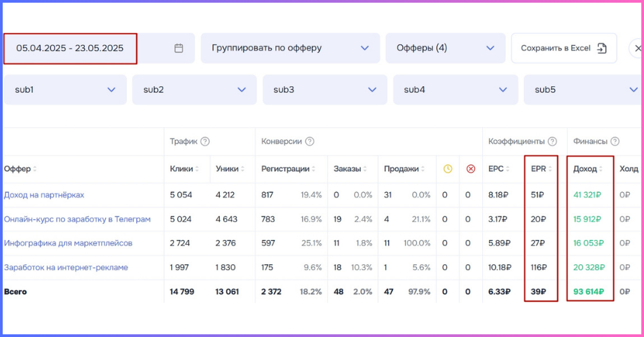This screenshot has height=337, width=644.
Task: Click total uniques 13 061
Action: [227, 292]
